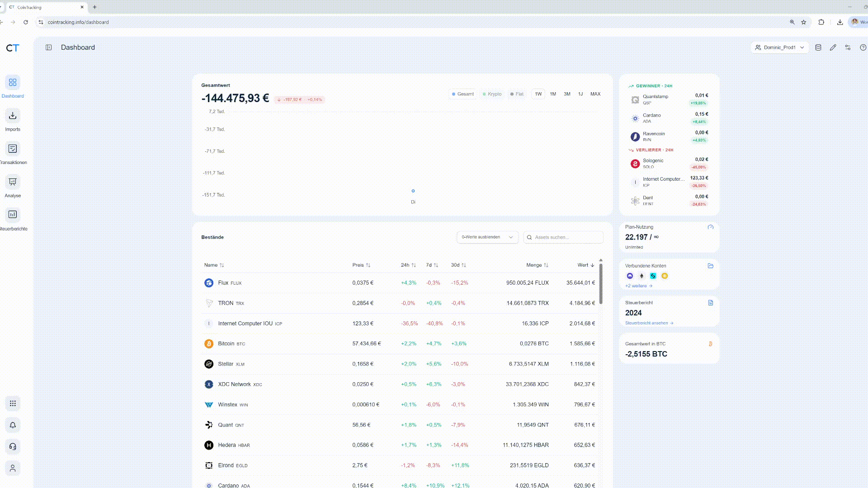This screenshot has height=488, width=868.
Task: Sort table by 30d column
Action: [458, 265]
